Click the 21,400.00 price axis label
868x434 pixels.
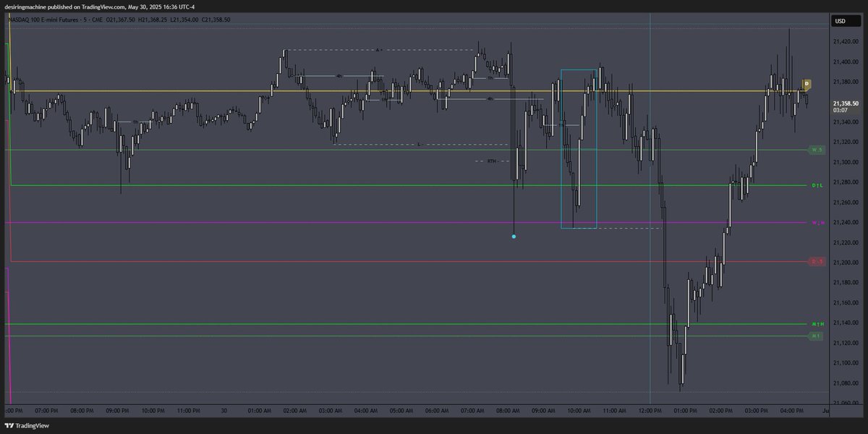click(846, 63)
